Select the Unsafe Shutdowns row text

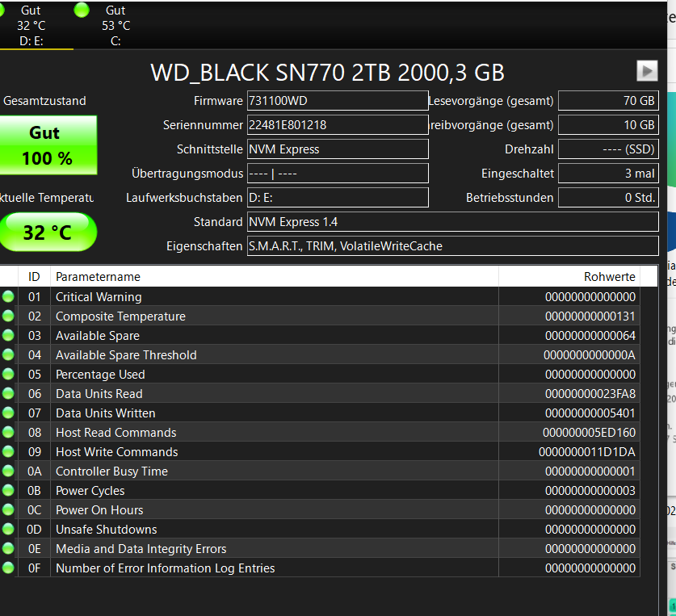[x=107, y=530]
